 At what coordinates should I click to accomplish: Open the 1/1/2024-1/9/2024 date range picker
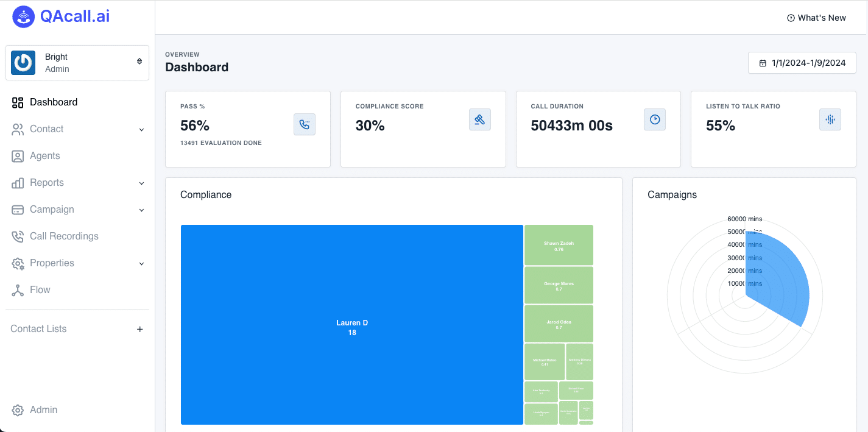point(802,62)
